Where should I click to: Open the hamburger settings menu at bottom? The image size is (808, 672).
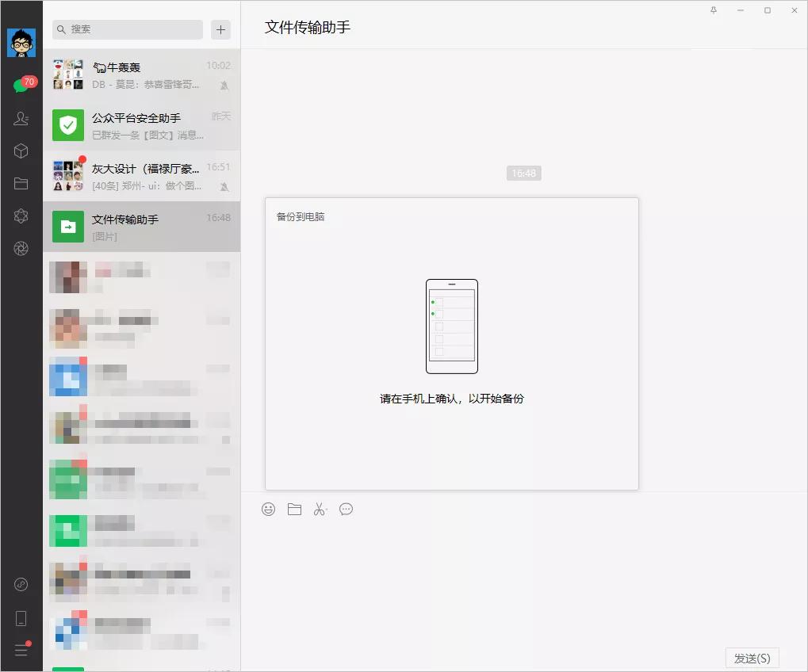21,650
